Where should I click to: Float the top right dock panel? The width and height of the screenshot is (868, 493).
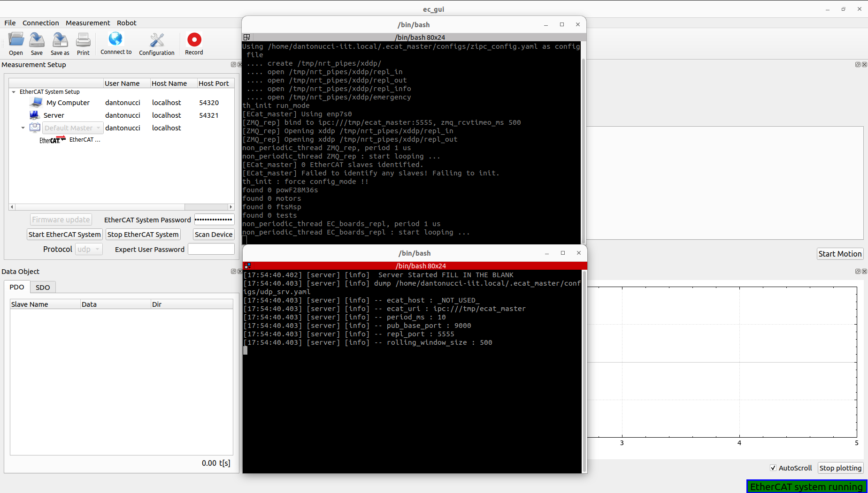click(x=858, y=65)
